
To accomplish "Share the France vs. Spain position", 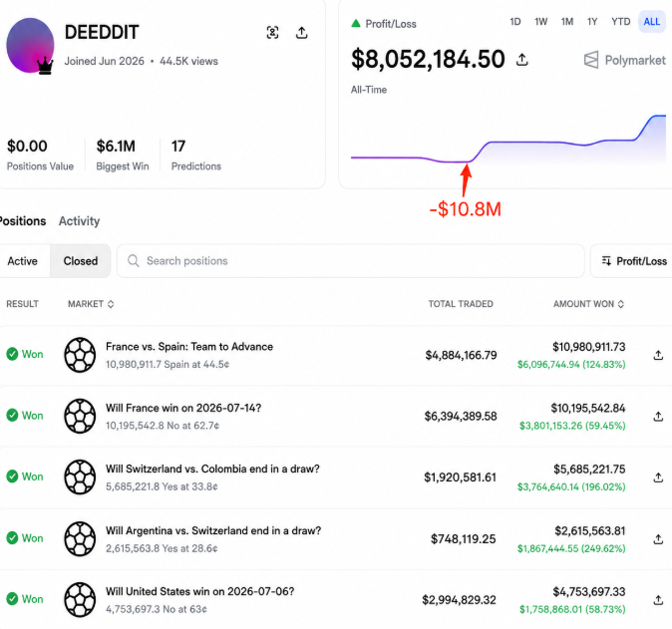I will tap(658, 355).
